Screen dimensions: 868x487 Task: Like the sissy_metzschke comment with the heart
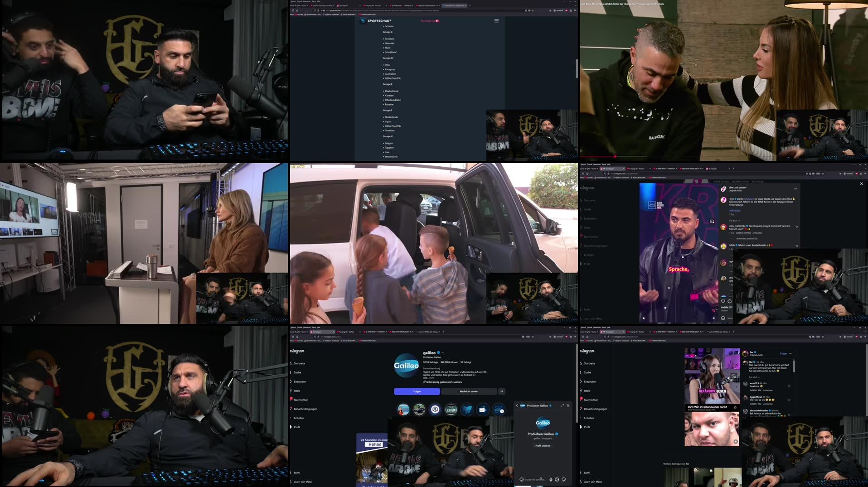(797, 227)
